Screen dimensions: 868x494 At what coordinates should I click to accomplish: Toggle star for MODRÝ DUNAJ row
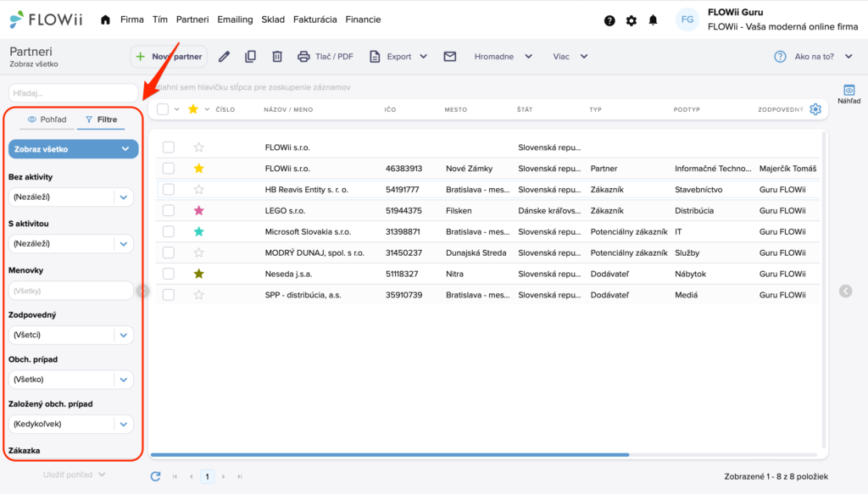198,253
